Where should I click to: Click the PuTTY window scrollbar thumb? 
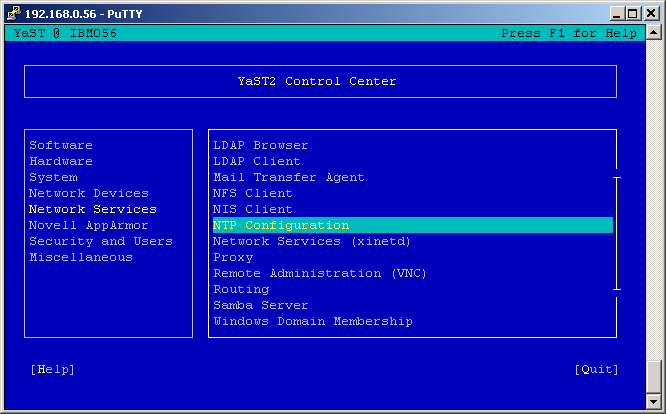point(654,377)
